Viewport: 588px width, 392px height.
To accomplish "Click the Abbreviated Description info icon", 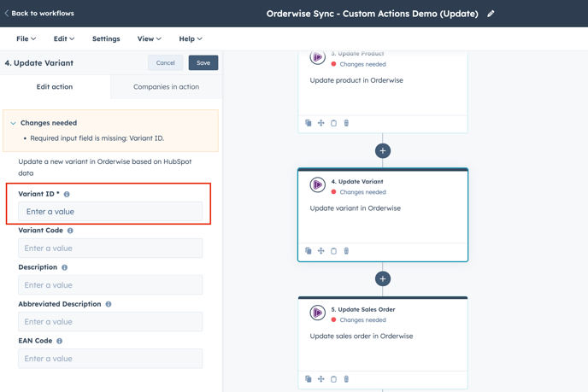I will [x=109, y=304].
